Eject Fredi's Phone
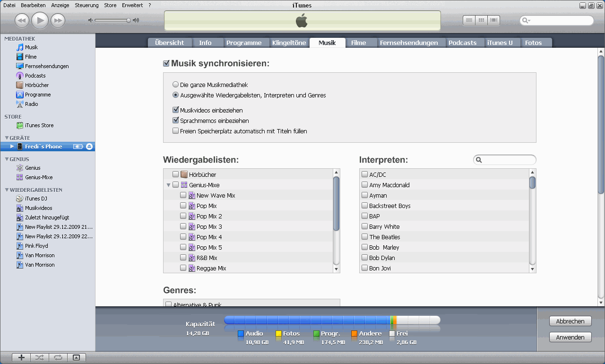This screenshot has height=364, width=605. (90, 147)
